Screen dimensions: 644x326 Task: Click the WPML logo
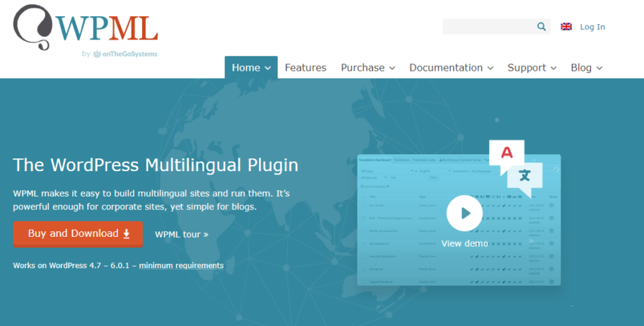tap(86, 28)
